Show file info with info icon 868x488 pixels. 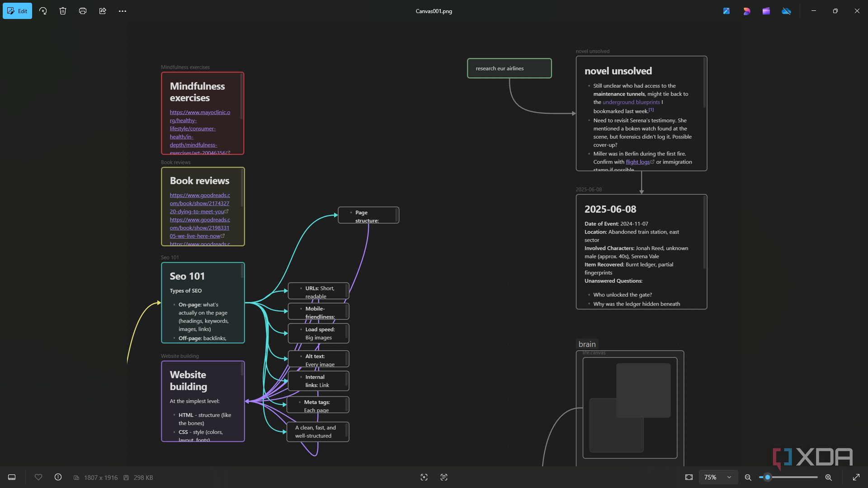[58, 477]
